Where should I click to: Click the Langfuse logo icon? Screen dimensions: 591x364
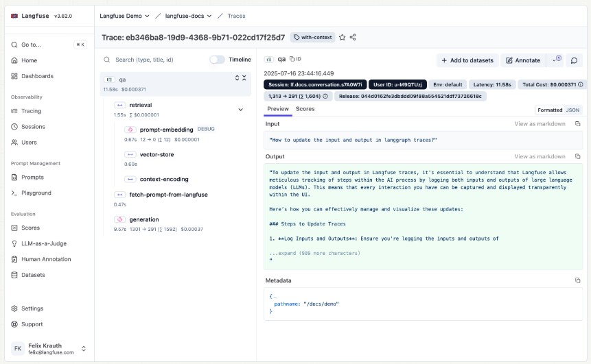click(x=14, y=16)
